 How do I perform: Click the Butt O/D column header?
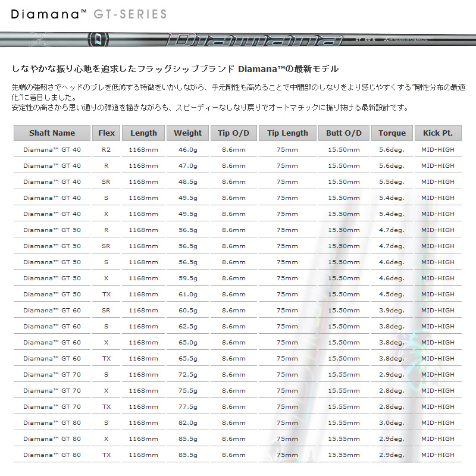click(x=344, y=133)
